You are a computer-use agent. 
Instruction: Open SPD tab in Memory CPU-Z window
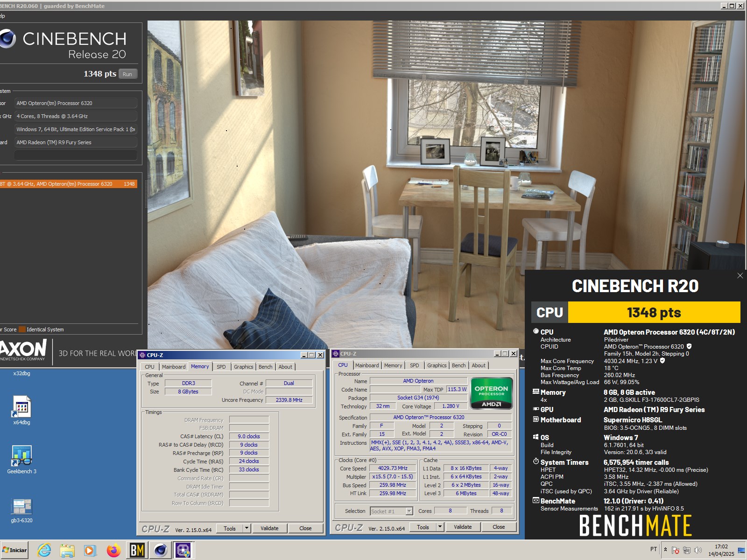[x=221, y=367]
